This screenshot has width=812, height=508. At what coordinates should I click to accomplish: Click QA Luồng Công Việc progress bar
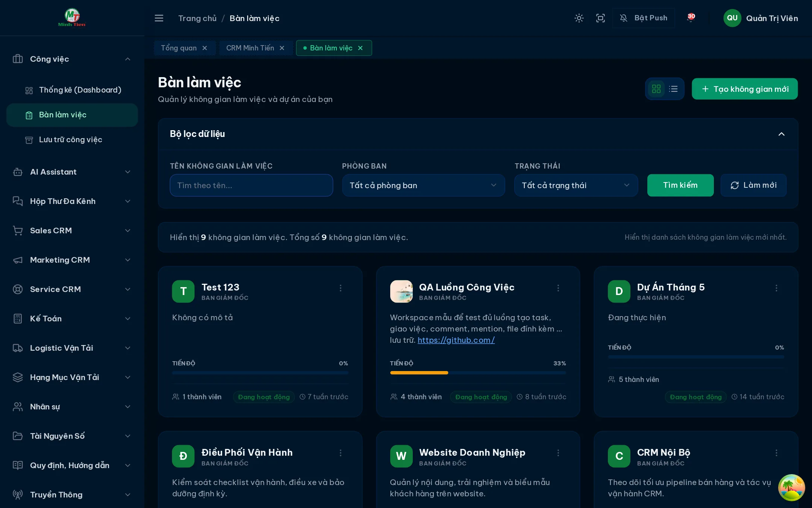pyautogui.click(x=478, y=373)
